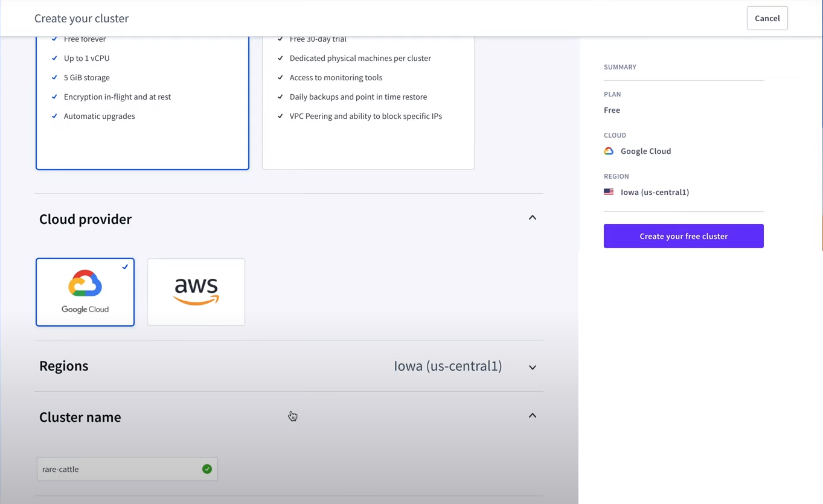Click the Regions heading
The height and width of the screenshot is (504, 823).
(64, 366)
